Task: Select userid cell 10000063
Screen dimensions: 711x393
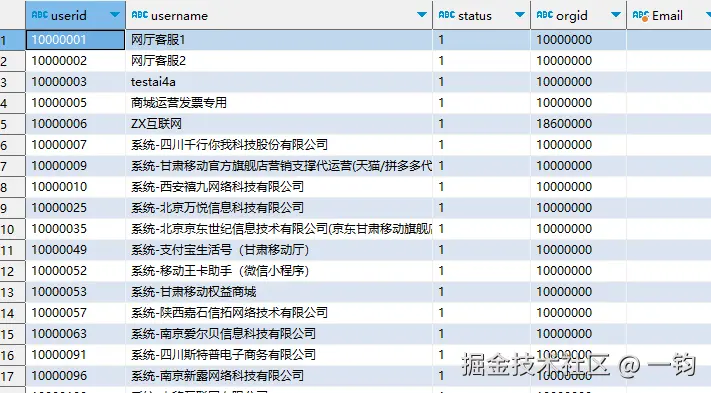Action: [75, 334]
